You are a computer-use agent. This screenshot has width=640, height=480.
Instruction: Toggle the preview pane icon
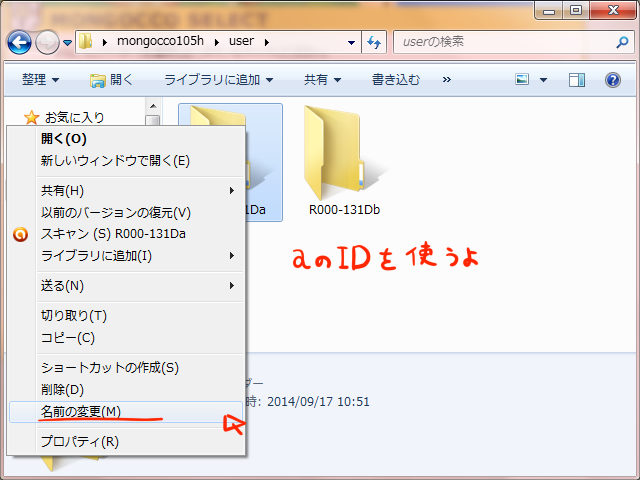[577, 79]
